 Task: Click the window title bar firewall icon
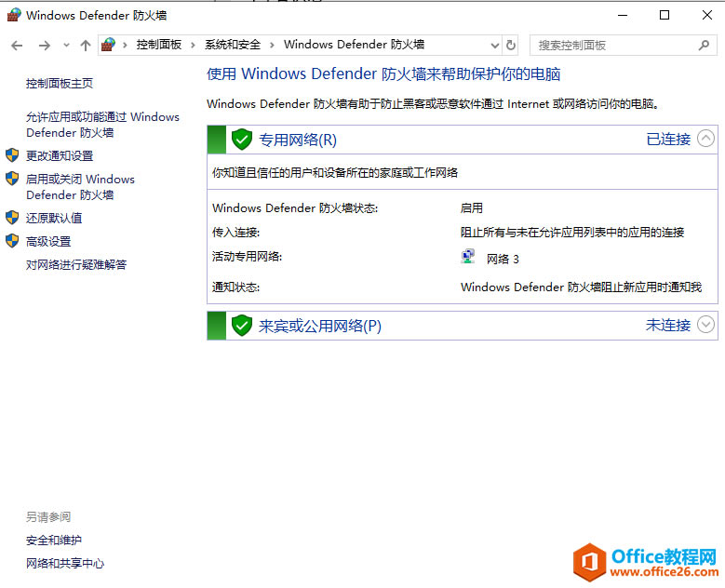[x=14, y=15]
